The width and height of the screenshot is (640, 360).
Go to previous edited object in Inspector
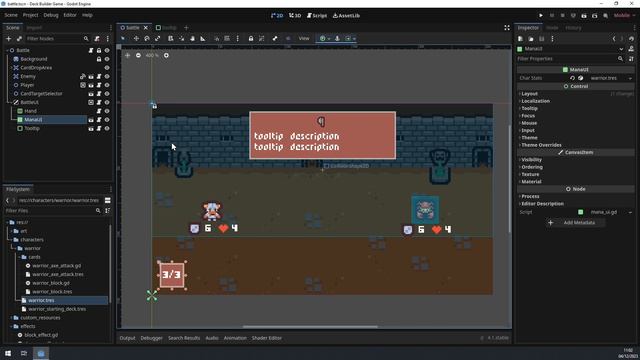pos(614,39)
